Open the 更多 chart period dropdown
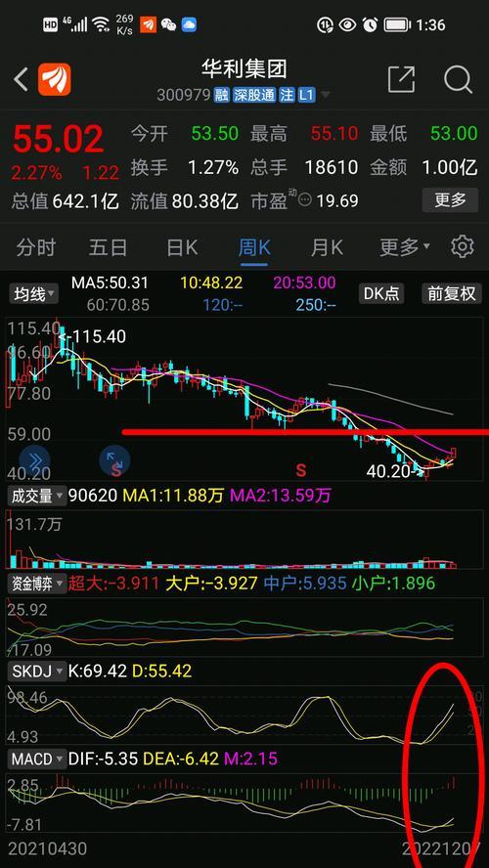 coord(405,247)
